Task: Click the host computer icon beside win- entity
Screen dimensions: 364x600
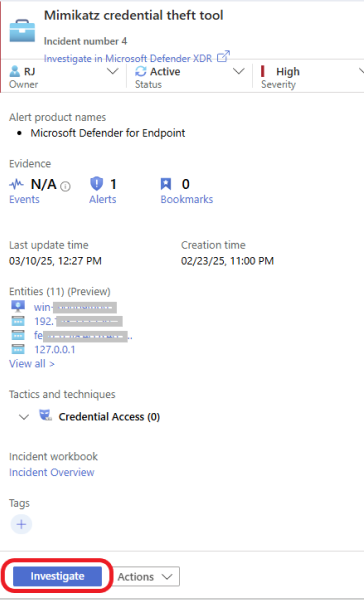Action: (x=18, y=306)
